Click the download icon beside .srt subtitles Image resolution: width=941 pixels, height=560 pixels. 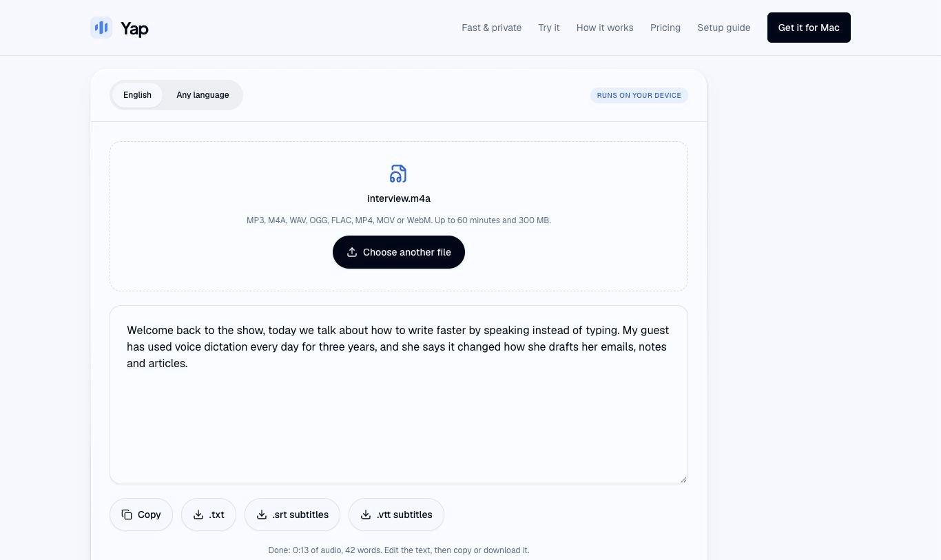pos(262,515)
